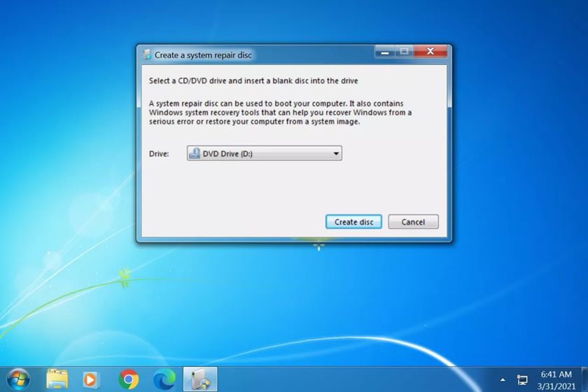
Task: Show hidden system tray icons arrow
Action: [x=503, y=380]
